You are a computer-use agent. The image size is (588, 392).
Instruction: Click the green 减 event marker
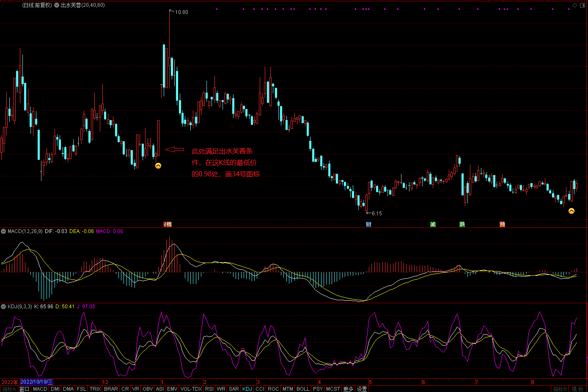tap(433, 224)
